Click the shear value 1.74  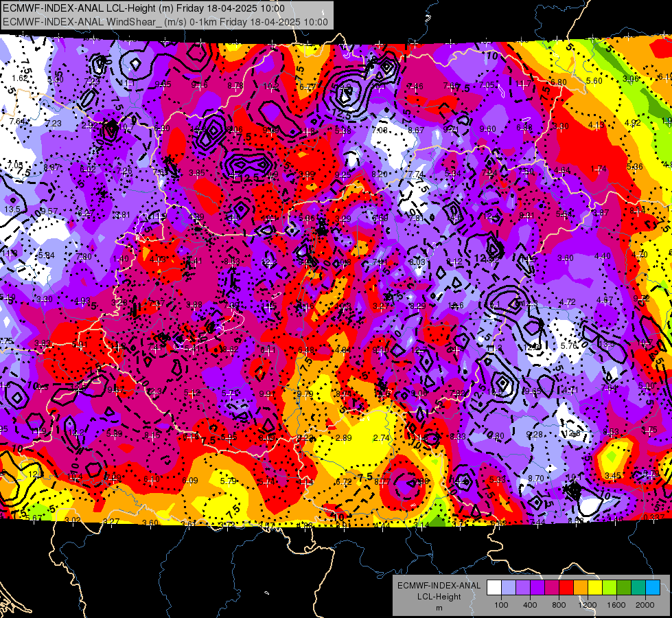pos(599,168)
